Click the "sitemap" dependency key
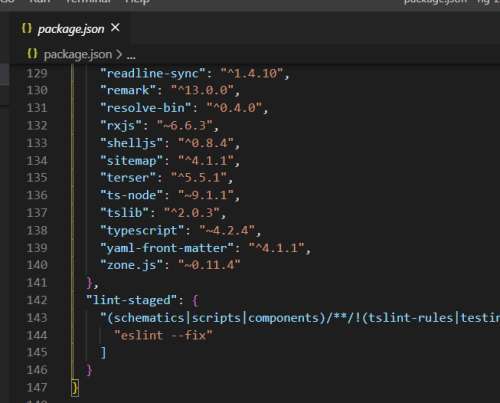This screenshot has height=403, width=500. click(132, 161)
